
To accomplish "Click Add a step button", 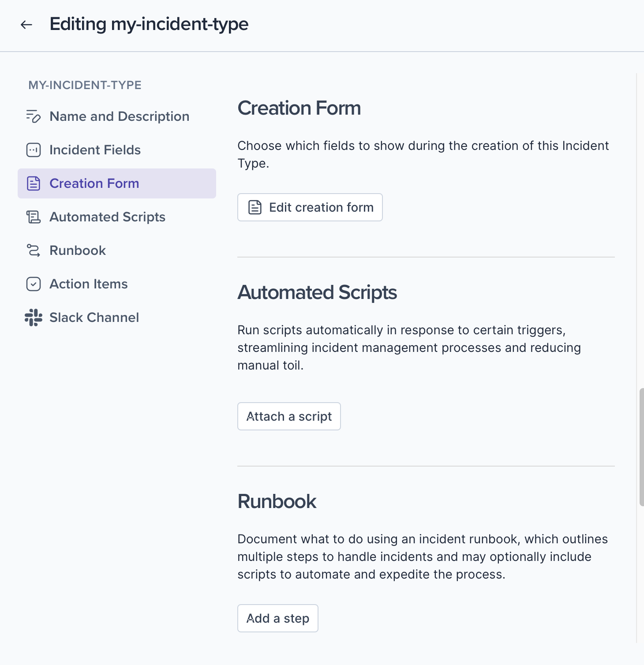I will pos(278,618).
